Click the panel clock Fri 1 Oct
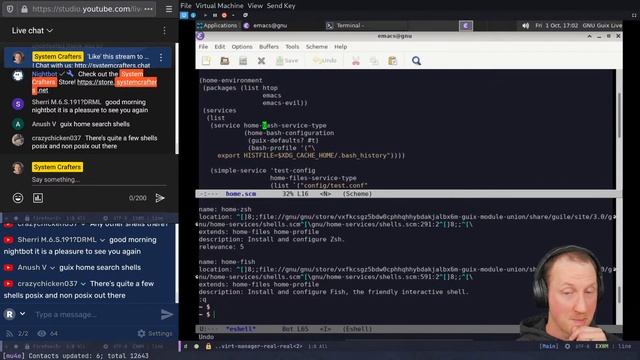Viewport: 640px width, 360px height. coord(556,25)
